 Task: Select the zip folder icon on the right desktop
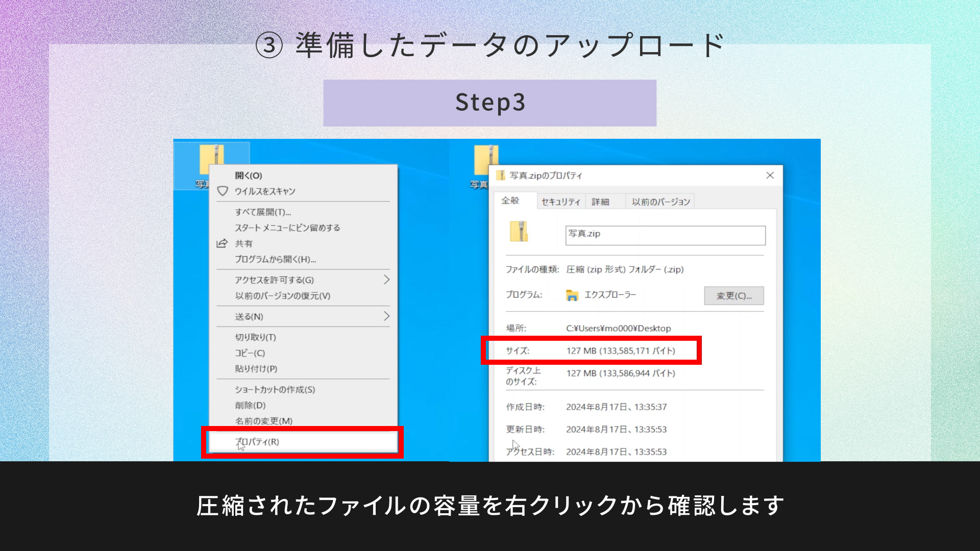pos(486,160)
